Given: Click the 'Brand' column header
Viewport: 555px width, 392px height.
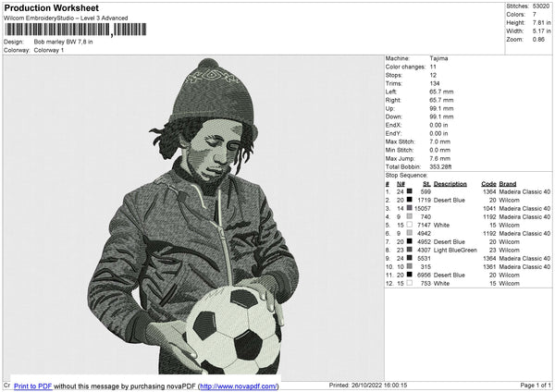Looking at the screenshot, I should click(508, 184).
